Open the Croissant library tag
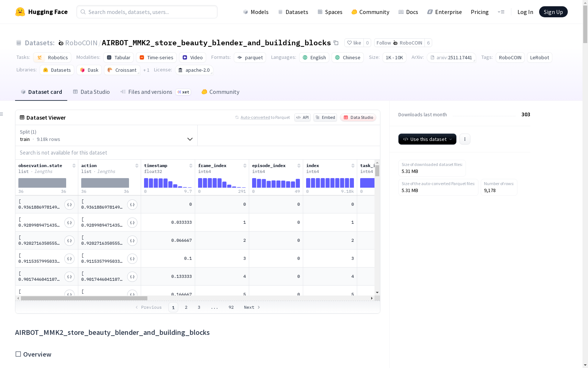 (122, 70)
